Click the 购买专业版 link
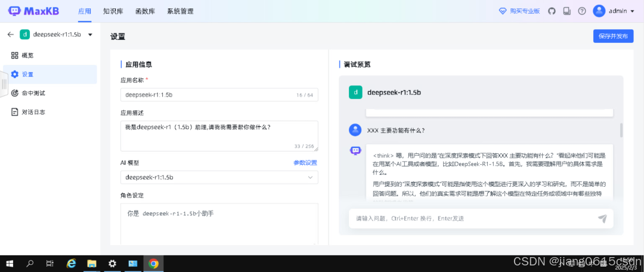Image resolution: width=644 pixels, height=272 pixels. 525,11
